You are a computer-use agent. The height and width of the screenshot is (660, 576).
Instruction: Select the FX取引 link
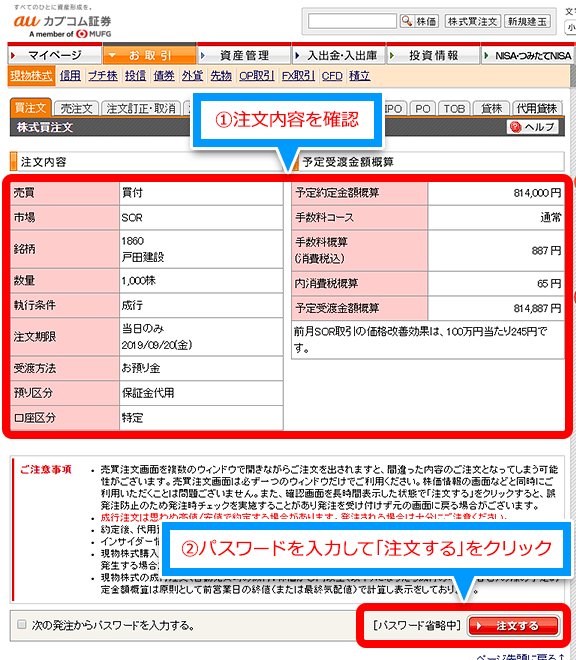[x=298, y=76]
